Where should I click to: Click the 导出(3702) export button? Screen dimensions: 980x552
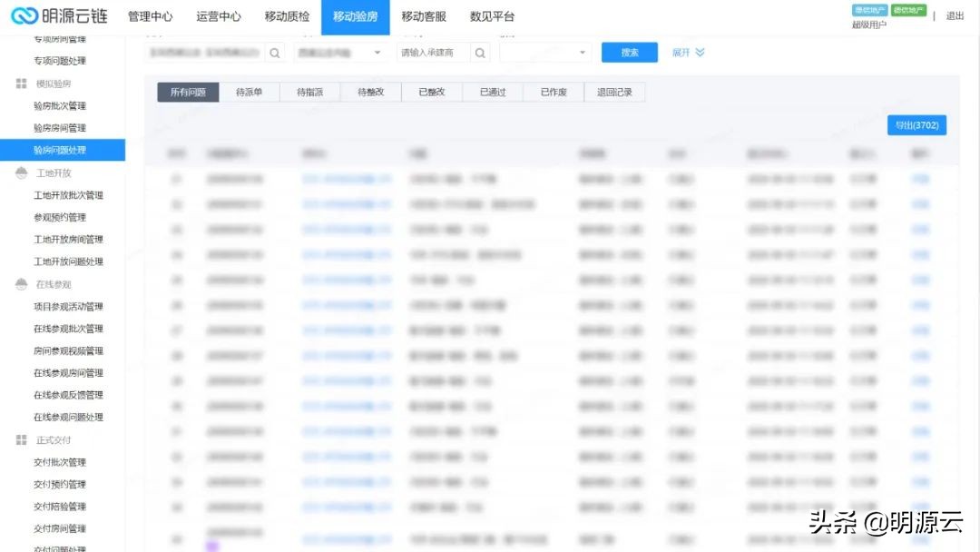[917, 124]
